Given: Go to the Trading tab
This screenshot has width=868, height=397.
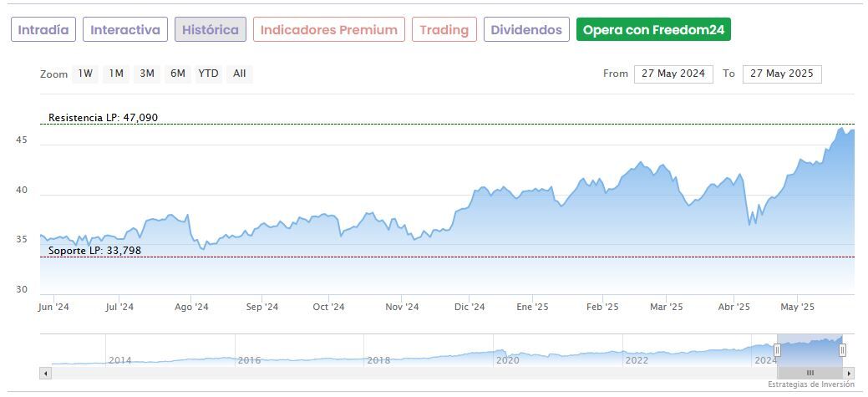Looking at the screenshot, I should pos(444,30).
